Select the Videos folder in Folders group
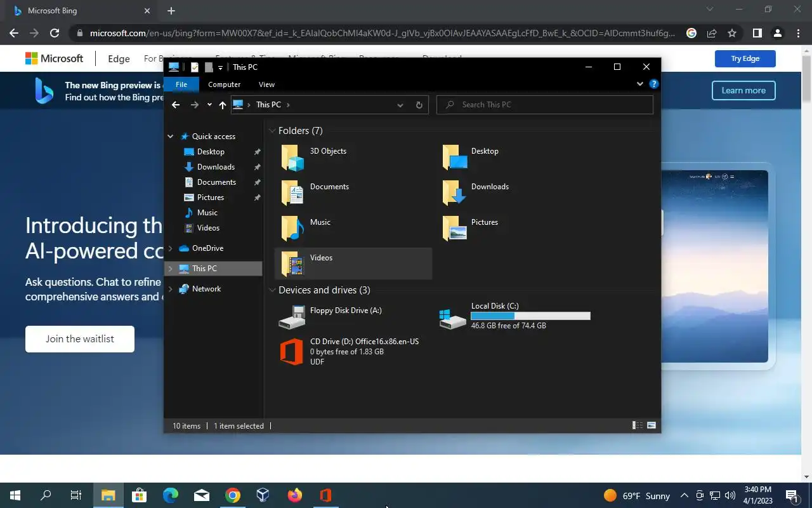 coord(353,263)
